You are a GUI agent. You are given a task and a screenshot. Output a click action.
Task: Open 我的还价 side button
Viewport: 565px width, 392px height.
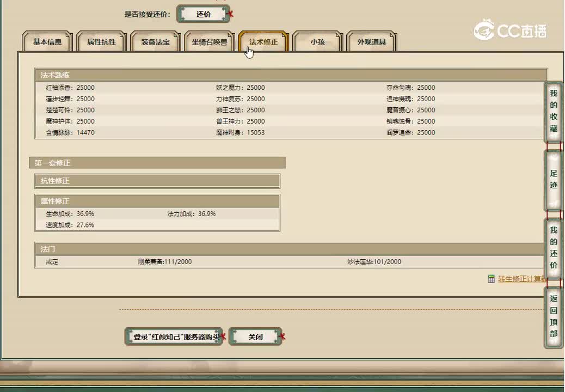point(554,248)
